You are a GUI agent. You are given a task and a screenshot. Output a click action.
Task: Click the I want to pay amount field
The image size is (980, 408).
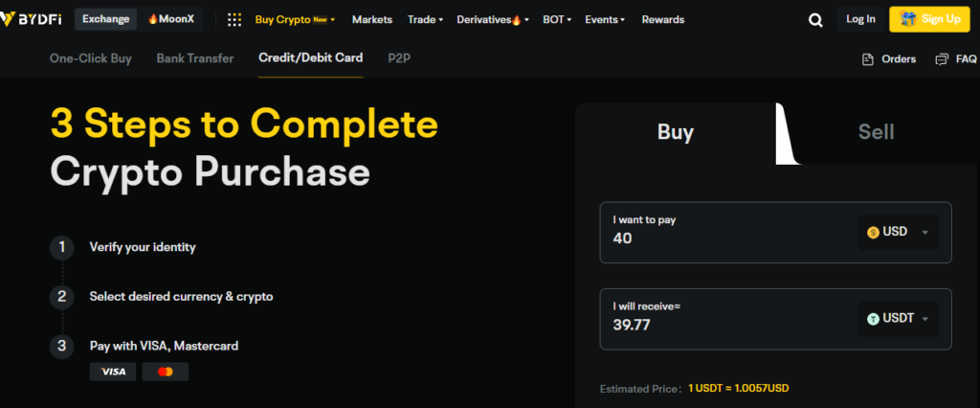click(x=727, y=238)
